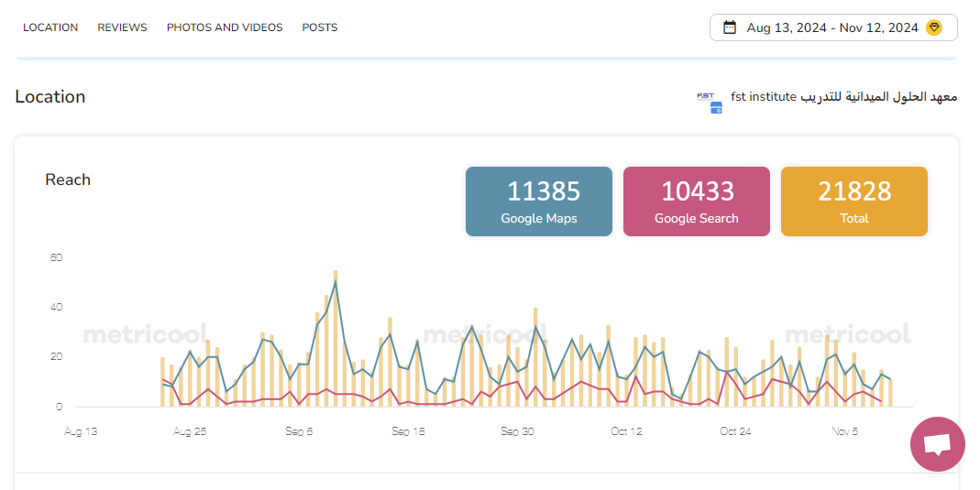Switch to the REVIEWS tab
This screenshot has height=490, width=980.
click(x=122, y=27)
